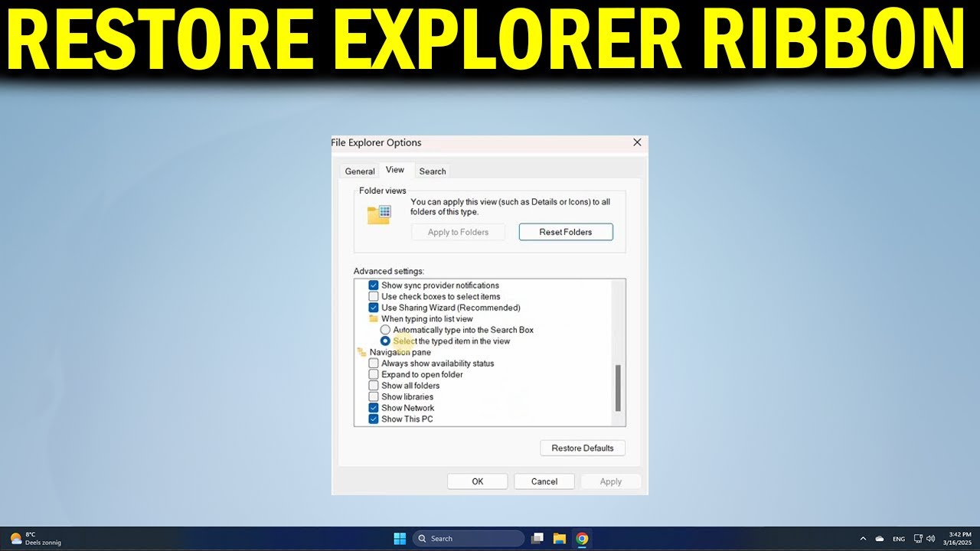The width and height of the screenshot is (980, 551).
Task: Click the 'Advanced settings:' label
Action: point(389,271)
